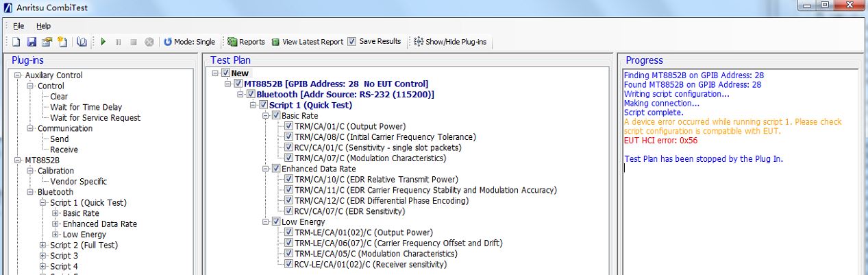The width and height of the screenshot is (868, 275).
Task: Uncheck Initial Carrier Frequency Tolerance checkbox
Action: (288, 136)
